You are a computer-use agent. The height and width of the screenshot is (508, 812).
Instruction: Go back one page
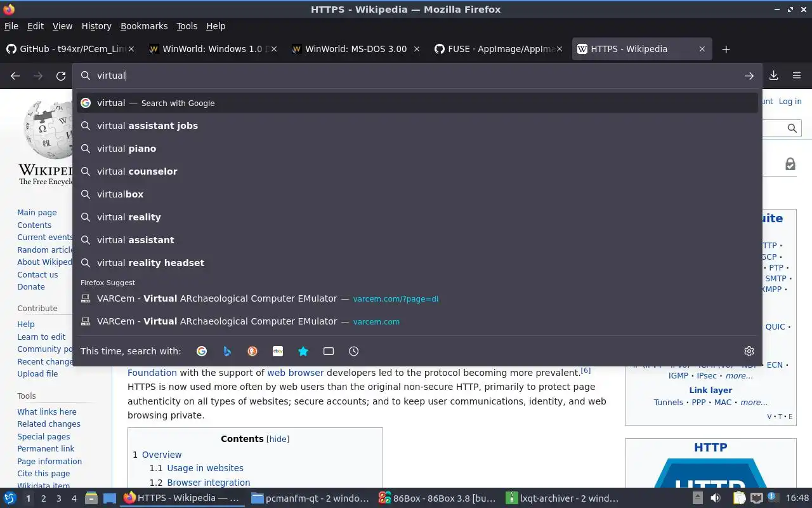click(x=15, y=76)
